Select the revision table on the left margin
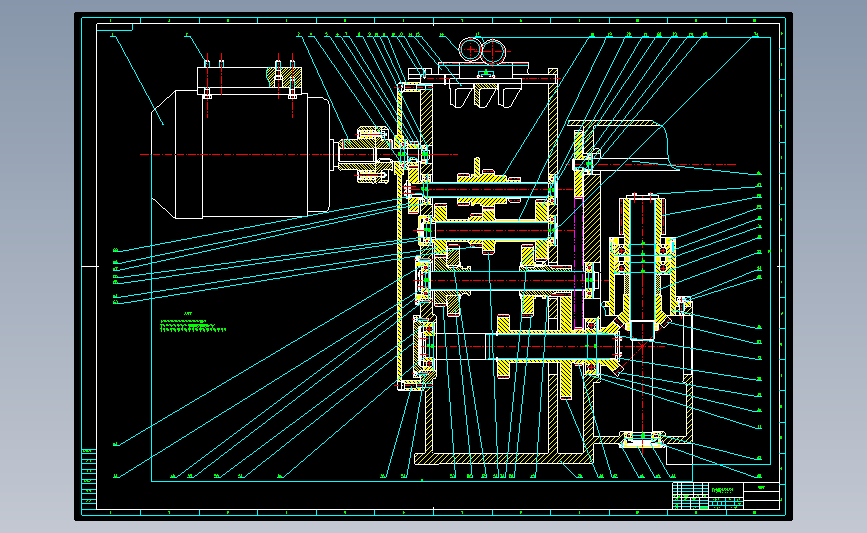 pos(89,478)
